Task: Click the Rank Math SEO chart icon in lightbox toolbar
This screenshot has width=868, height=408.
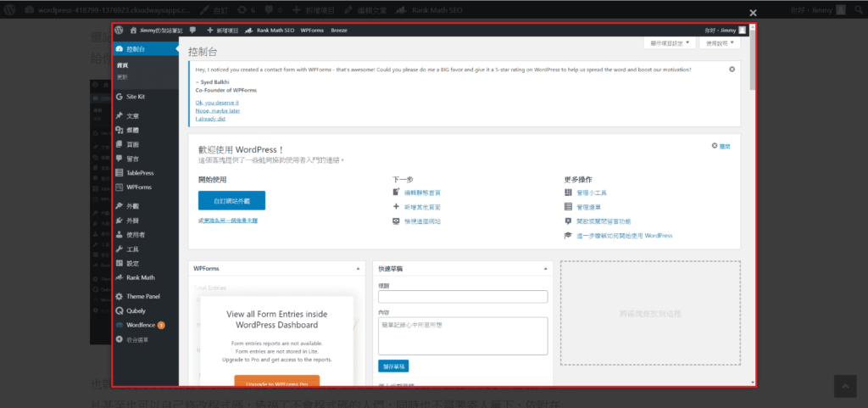Action: click(x=249, y=31)
